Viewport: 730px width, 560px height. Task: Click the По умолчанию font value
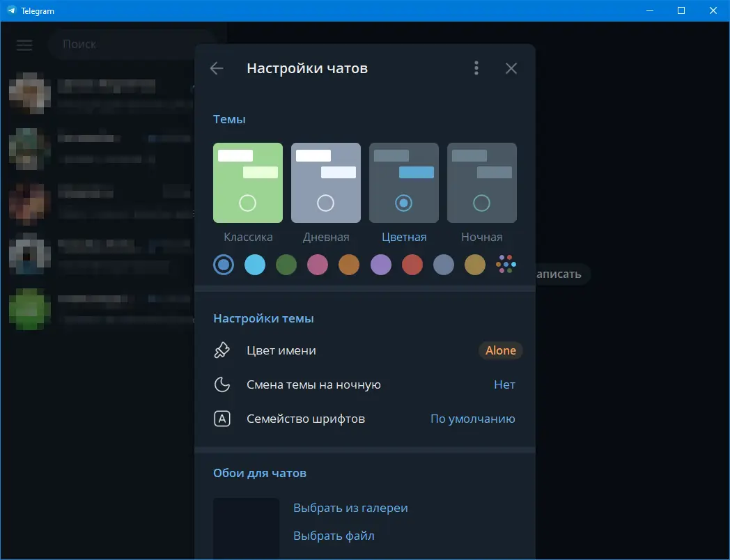(472, 419)
